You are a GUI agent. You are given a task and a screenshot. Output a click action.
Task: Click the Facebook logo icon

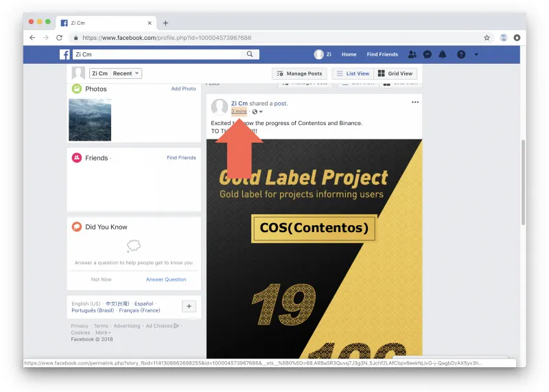[x=65, y=54]
